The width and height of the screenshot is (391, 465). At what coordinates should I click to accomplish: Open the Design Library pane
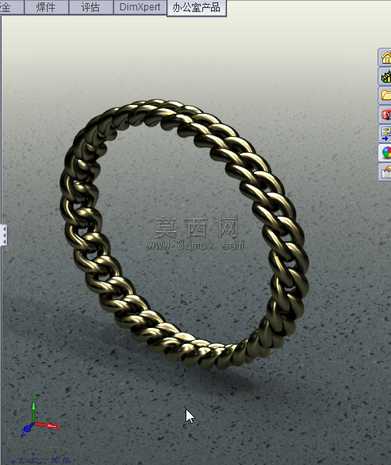point(385,76)
